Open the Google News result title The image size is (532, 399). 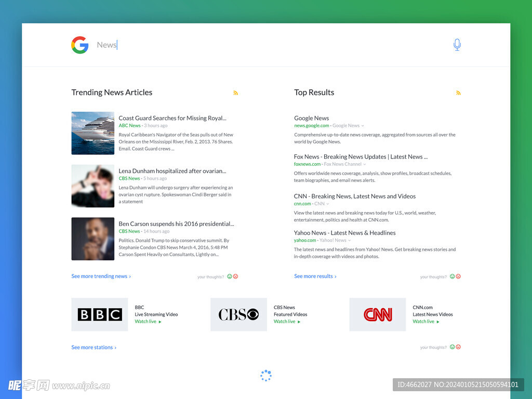[x=312, y=118]
